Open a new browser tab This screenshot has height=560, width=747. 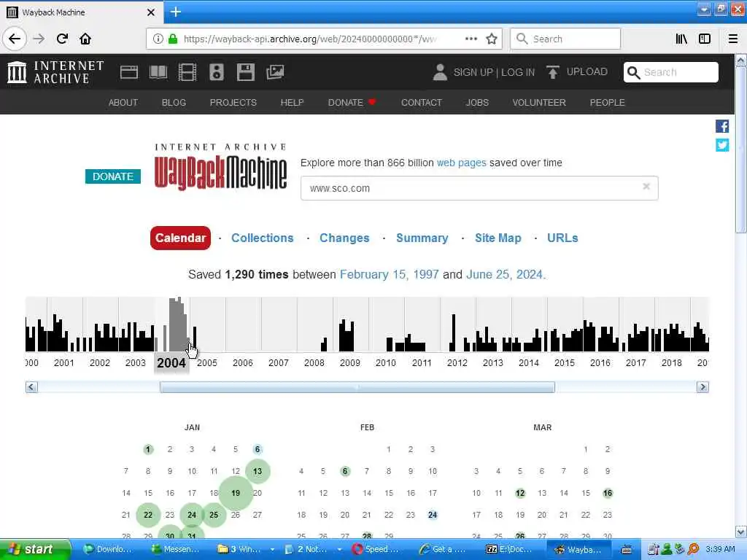click(x=175, y=12)
